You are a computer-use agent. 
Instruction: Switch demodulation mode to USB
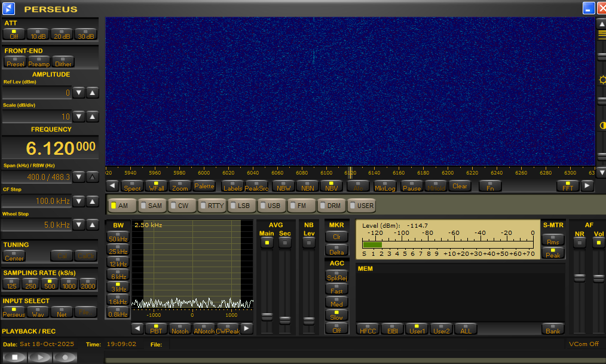(272, 206)
